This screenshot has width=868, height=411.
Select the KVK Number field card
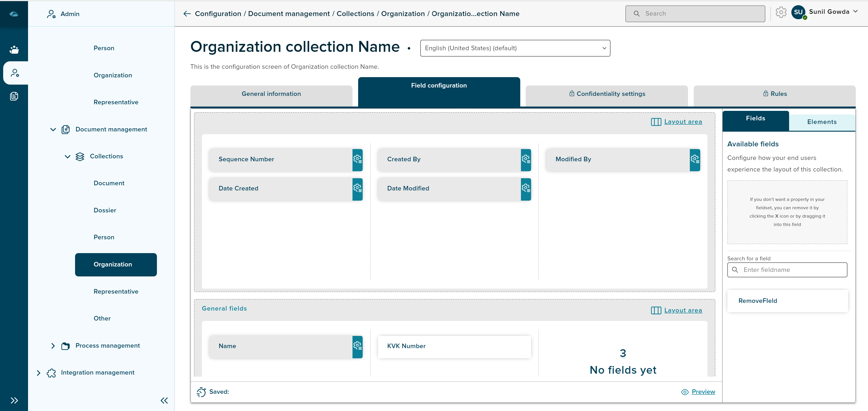[x=454, y=346]
